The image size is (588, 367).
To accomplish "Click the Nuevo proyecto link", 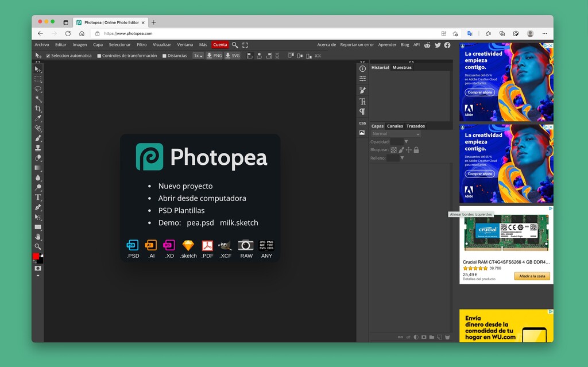I will pos(185,186).
